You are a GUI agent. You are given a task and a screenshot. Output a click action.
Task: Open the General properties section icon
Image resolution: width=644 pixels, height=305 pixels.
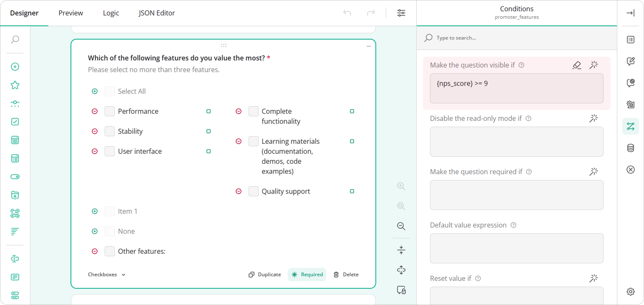pos(631,40)
